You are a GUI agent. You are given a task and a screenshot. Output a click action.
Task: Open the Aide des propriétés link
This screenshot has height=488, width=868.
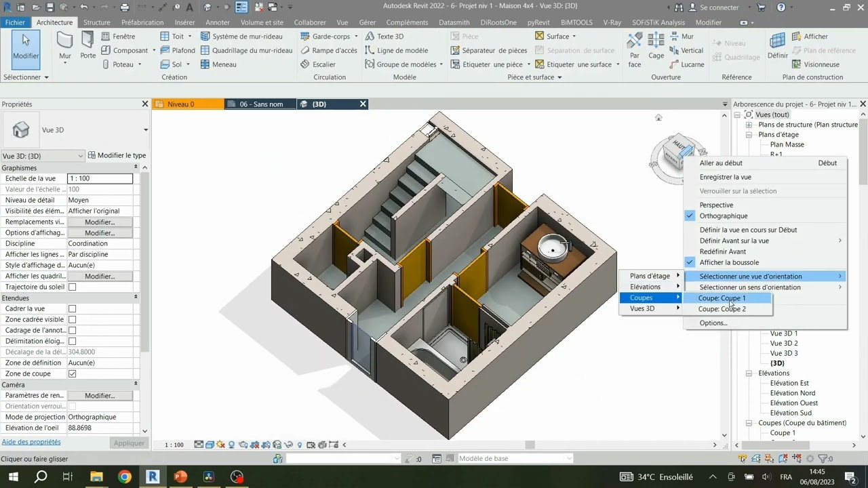[31, 442]
